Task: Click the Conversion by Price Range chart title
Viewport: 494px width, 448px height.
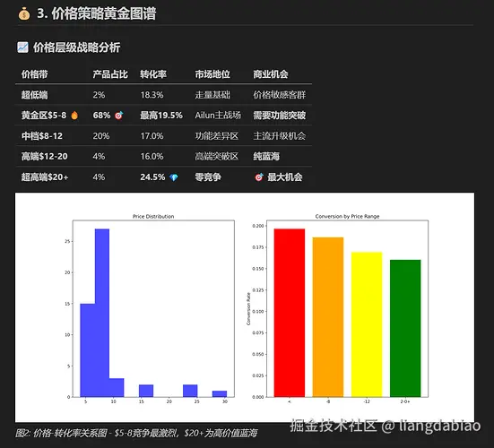Action: pyautogui.click(x=347, y=216)
